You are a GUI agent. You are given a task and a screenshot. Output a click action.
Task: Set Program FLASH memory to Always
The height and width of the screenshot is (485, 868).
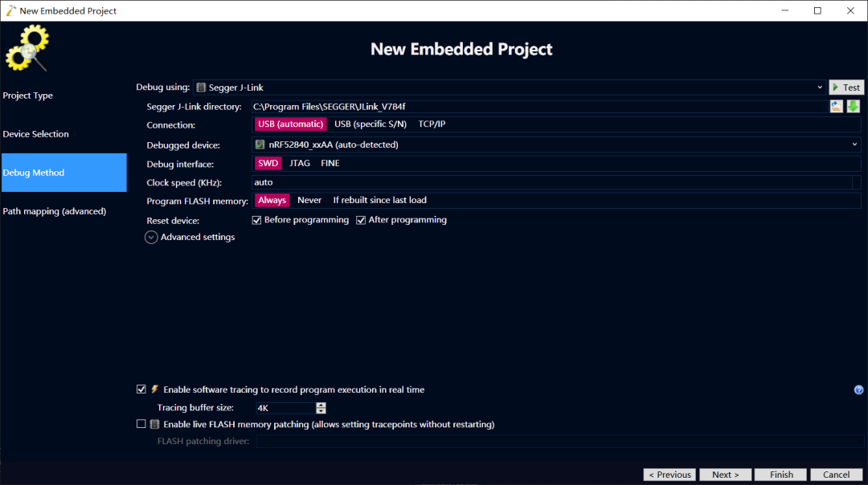272,200
